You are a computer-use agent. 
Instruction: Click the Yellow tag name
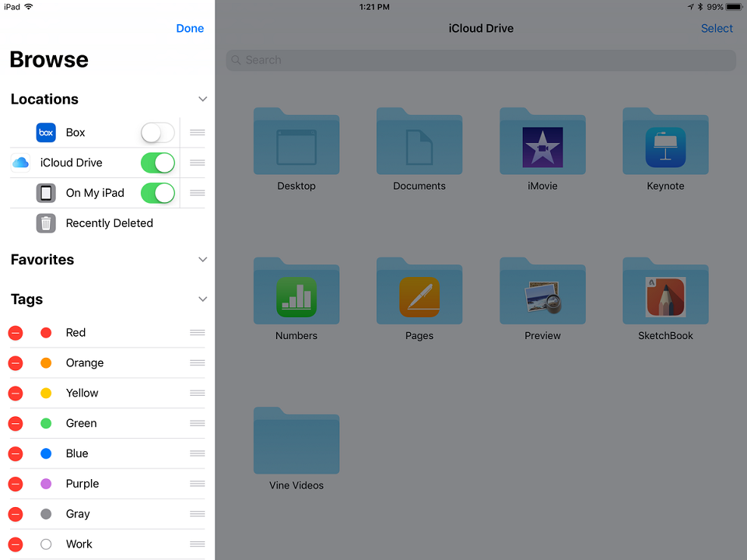pos(82,394)
